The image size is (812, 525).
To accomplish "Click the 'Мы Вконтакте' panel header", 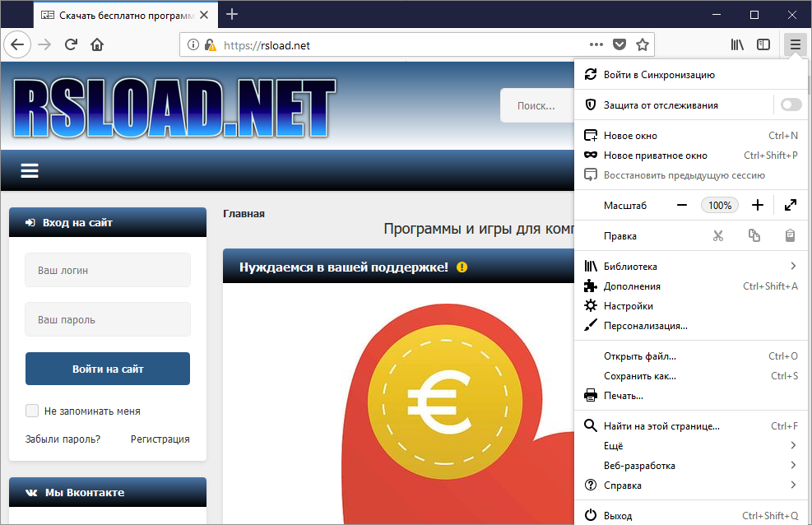I will pos(108,492).
